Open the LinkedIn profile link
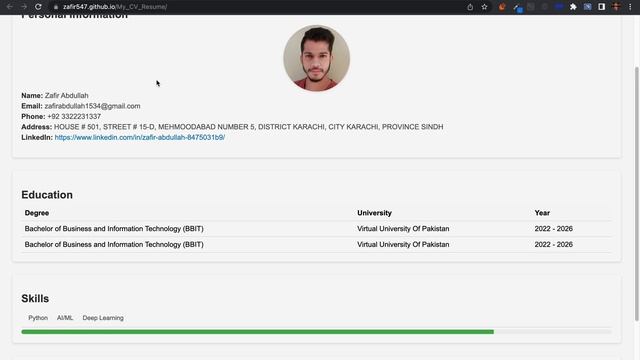 point(140,138)
